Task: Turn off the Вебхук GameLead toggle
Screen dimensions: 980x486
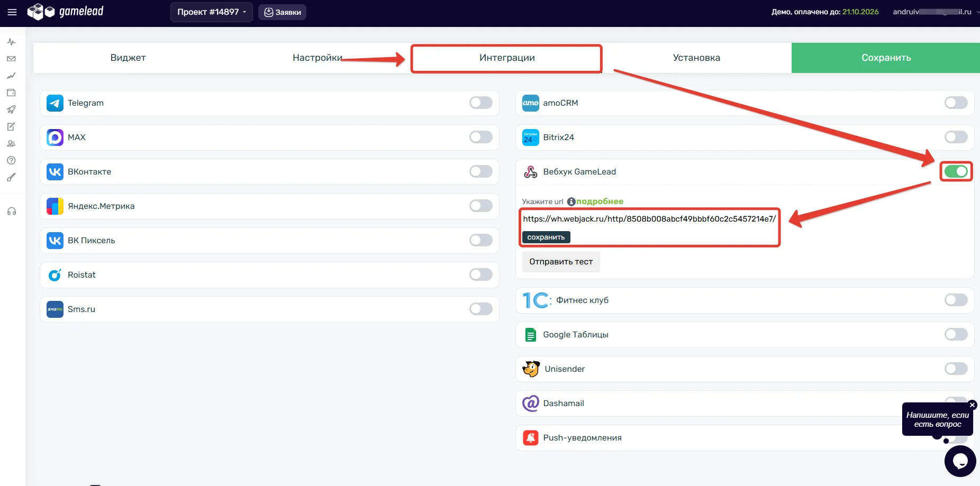Action: (x=956, y=171)
